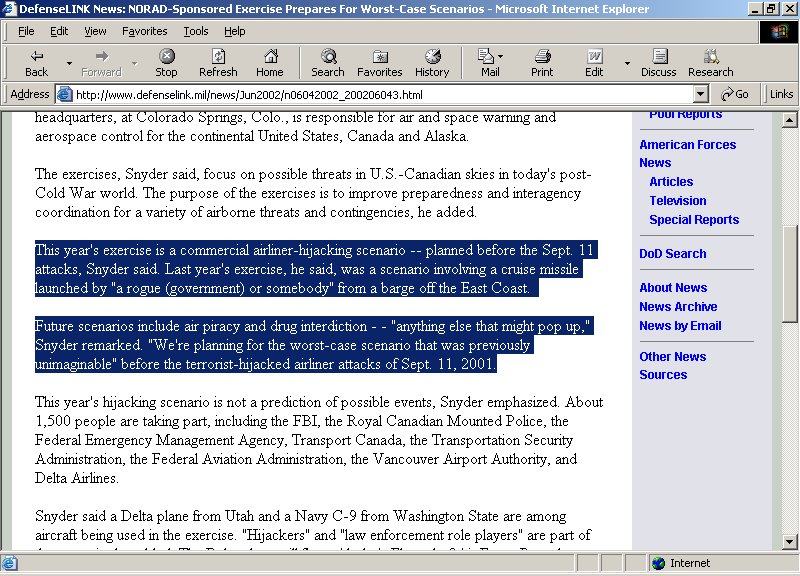
Task: Open the News by Email link
Action: [x=680, y=325]
